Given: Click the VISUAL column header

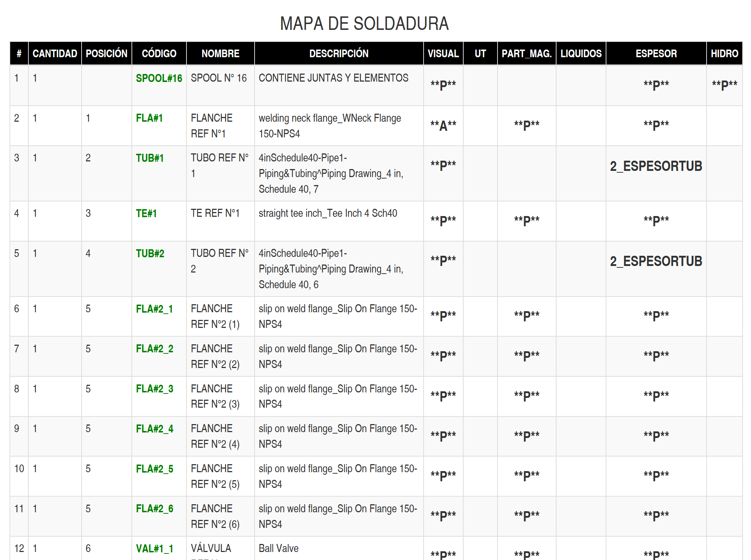Looking at the screenshot, I should 443,54.
